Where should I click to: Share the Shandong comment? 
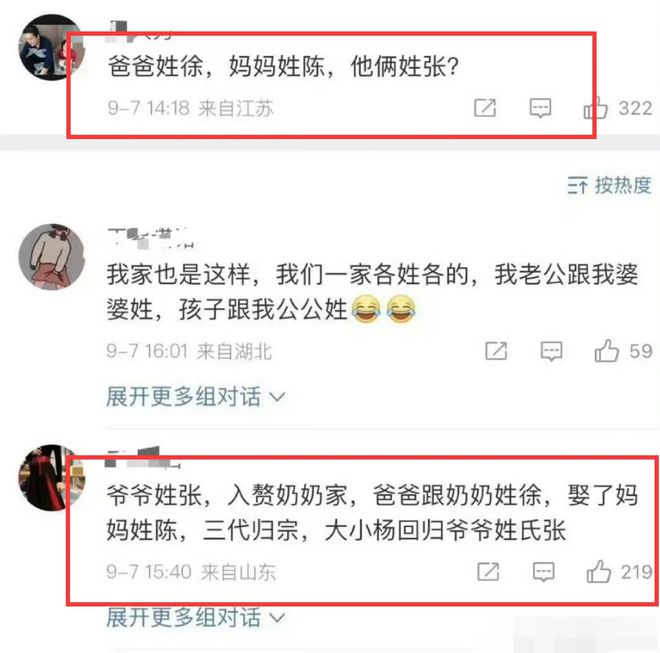488,572
